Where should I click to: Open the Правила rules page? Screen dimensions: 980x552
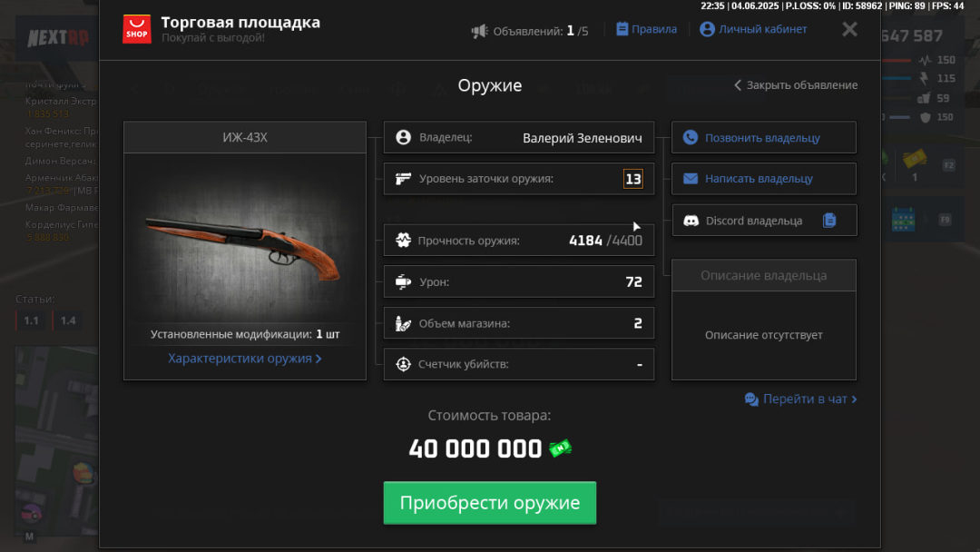646,29
